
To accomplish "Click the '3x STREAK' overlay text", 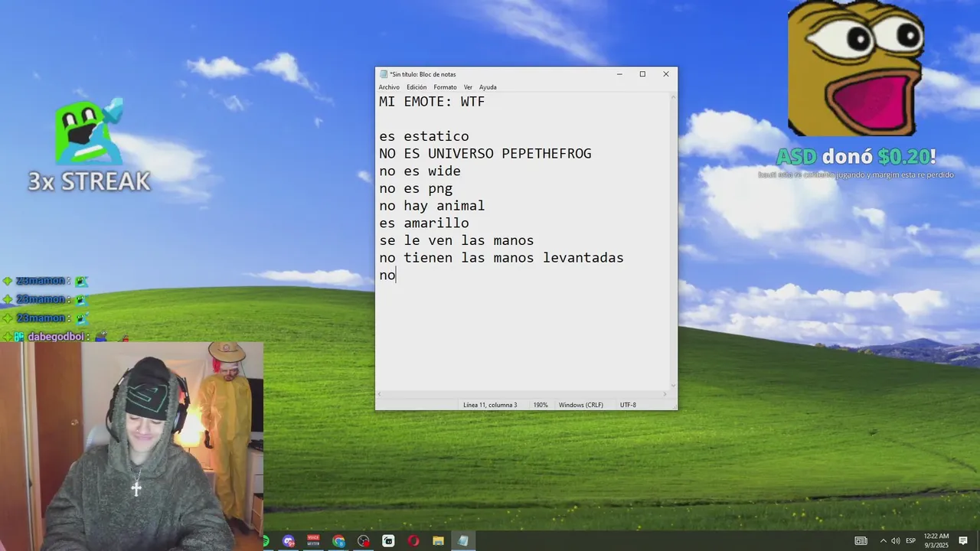I will click(x=89, y=181).
